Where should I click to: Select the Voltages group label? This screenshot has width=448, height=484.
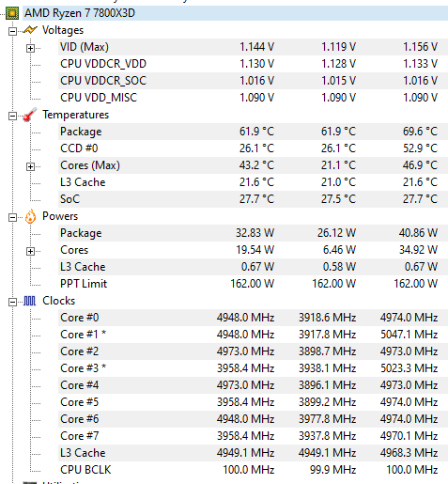click(x=63, y=30)
